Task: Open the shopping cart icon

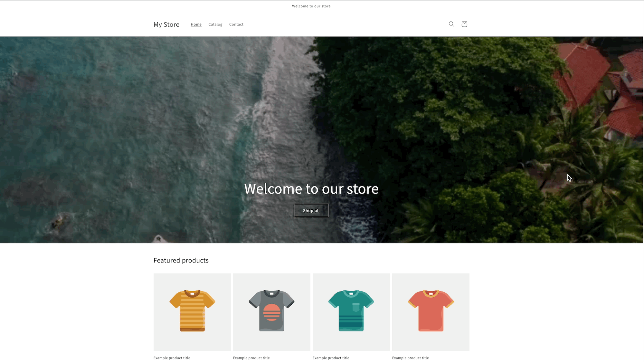Action: point(464,24)
